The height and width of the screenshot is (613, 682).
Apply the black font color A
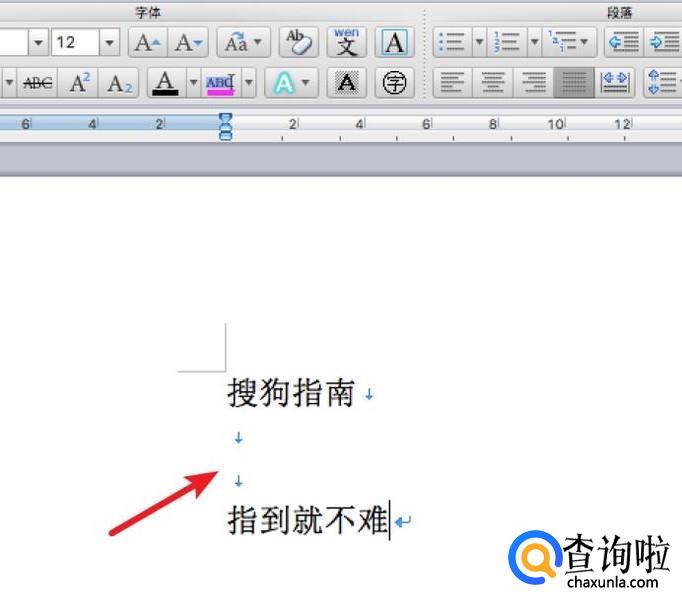tap(165, 82)
